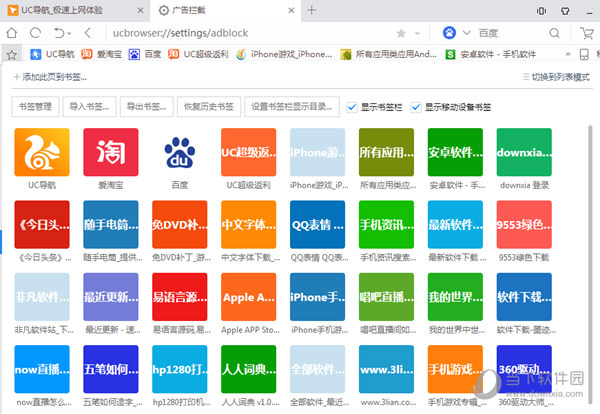Expand the undo history dropdown arrow
The width and height of the screenshot is (600, 414).
[69, 34]
